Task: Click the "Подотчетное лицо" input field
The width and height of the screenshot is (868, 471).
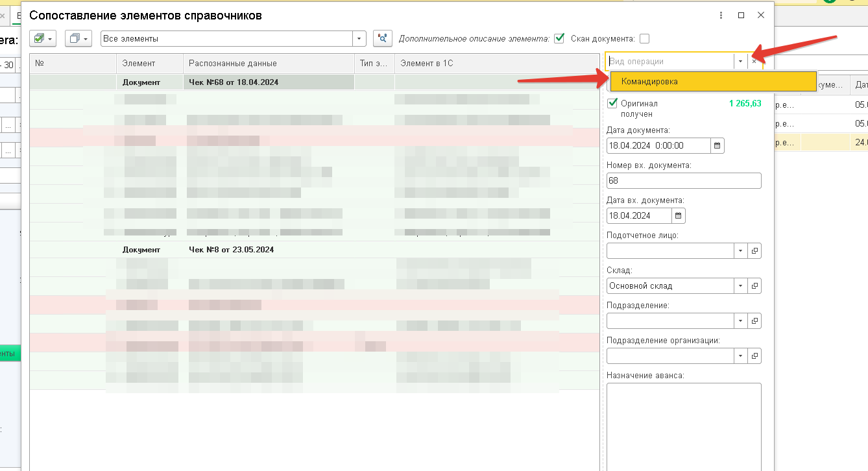Action: pyautogui.click(x=670, y=250)
